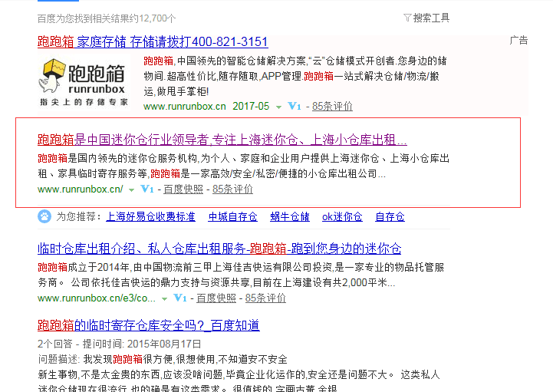
Task: Open 百度快照 of www.runrunbox.cn/ result
Action: (183, 189)
